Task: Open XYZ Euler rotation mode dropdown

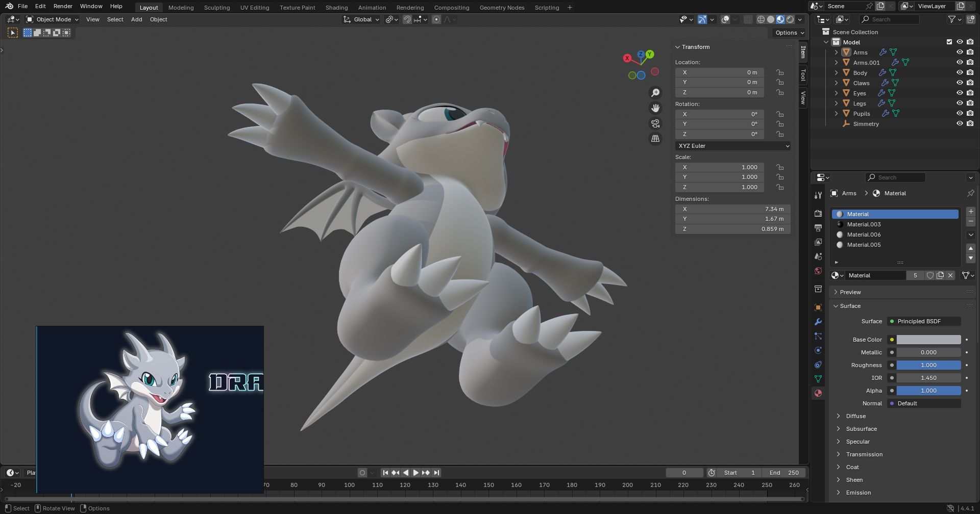Action: [733, 146]
